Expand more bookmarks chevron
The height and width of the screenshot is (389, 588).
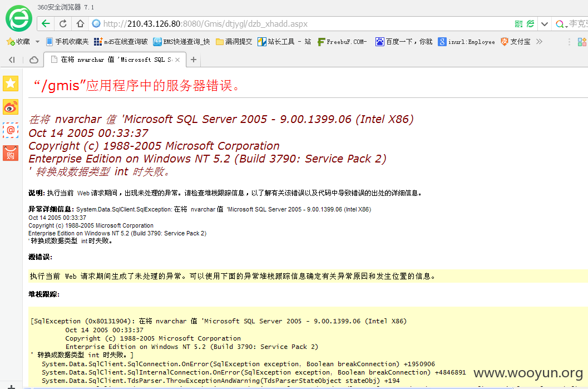pos(539,42)
